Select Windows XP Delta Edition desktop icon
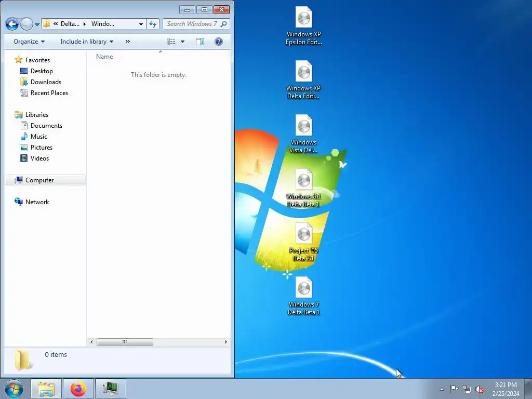Image resolution: width=532 pixels, height=399 pixels. pyautogui.click(x=303, y=80)
